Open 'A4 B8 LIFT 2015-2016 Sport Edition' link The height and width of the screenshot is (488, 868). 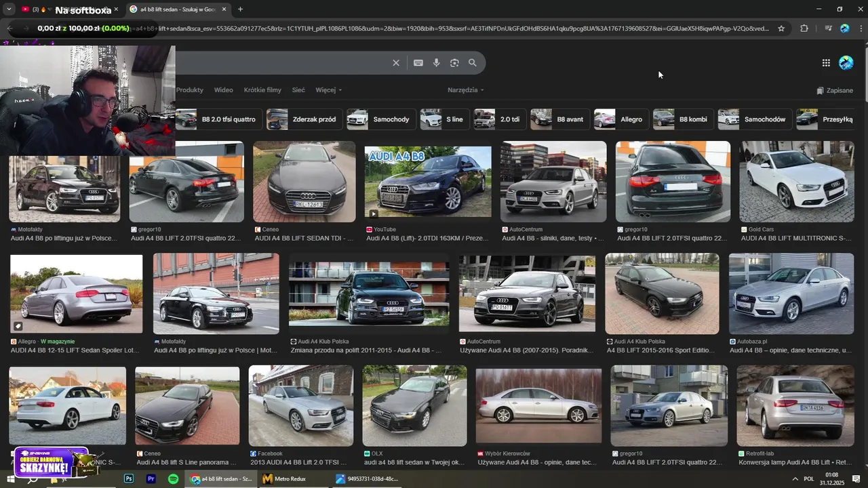click(661, 350)
